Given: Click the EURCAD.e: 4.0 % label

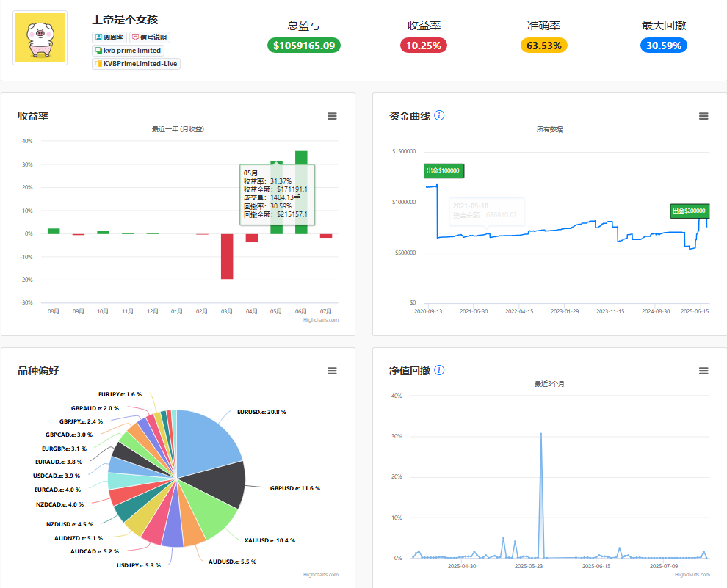Looking at the screenshot, I should pyautogui.click(x=57, y=490).
